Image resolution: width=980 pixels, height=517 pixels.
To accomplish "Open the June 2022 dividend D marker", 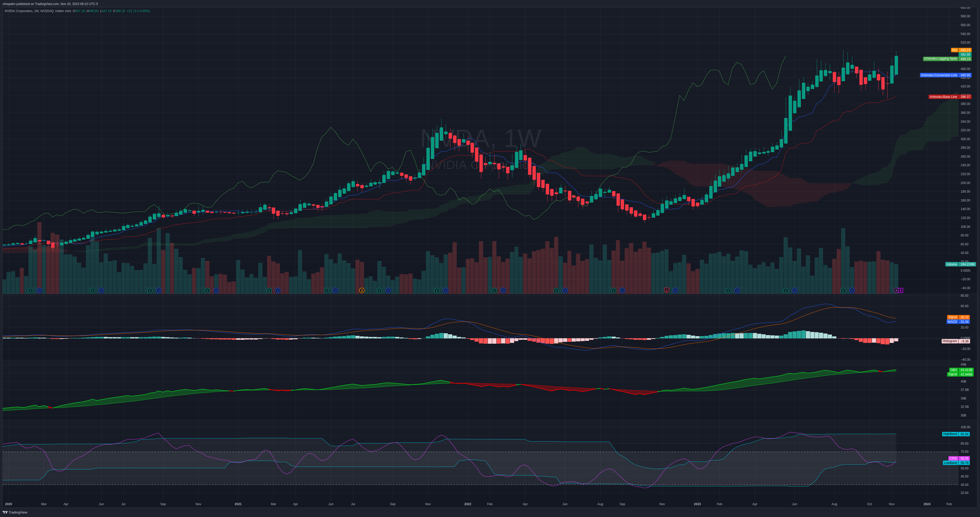I will 565,290.
